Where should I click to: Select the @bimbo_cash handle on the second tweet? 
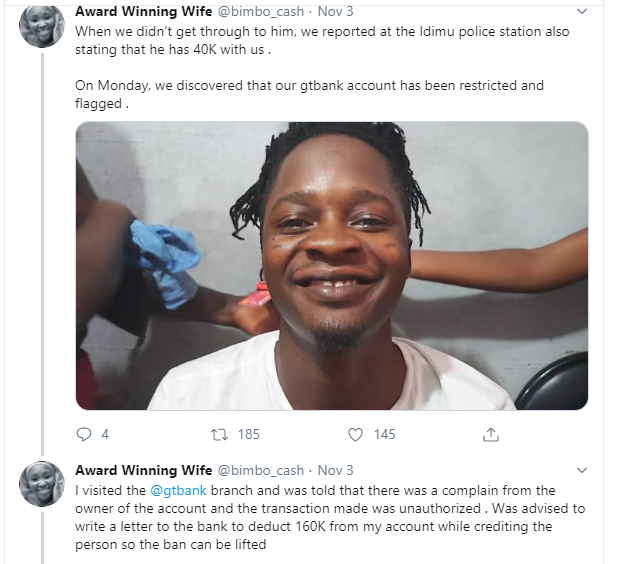(x=260, y=469)
